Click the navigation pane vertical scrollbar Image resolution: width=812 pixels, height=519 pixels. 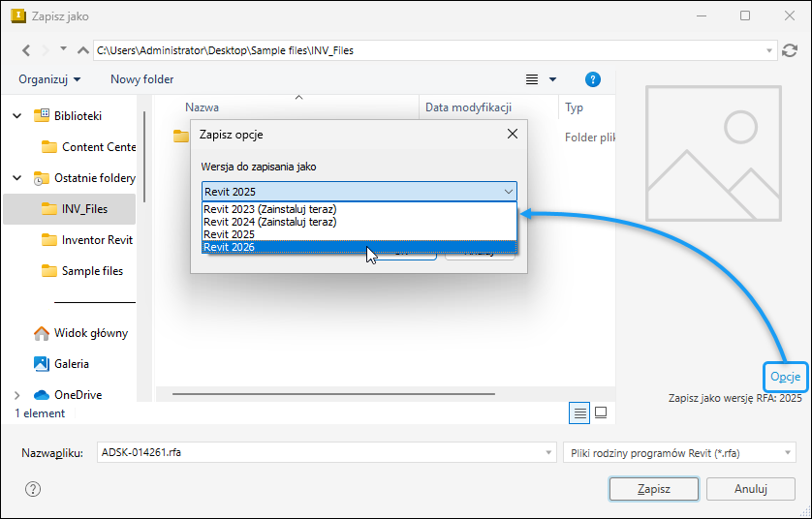(144, 157)
